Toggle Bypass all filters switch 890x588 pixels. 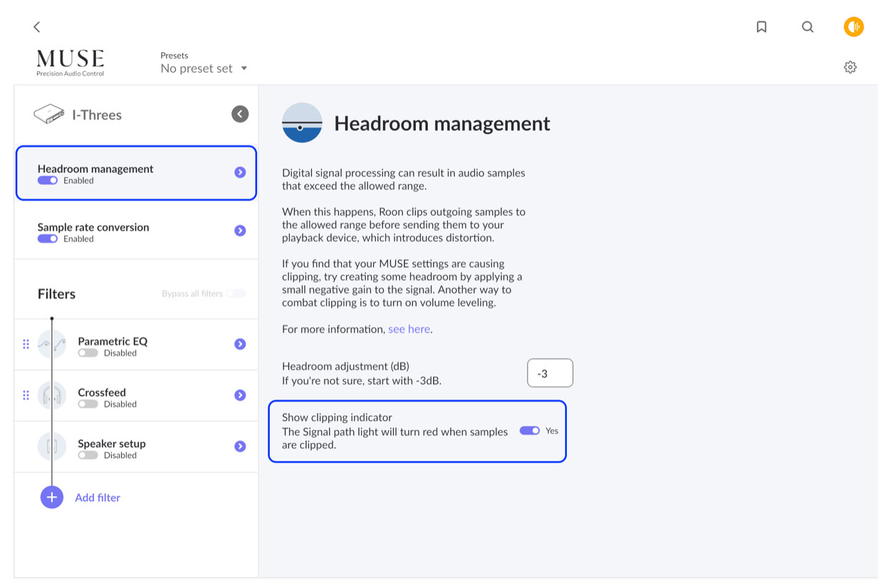[236, 293]
